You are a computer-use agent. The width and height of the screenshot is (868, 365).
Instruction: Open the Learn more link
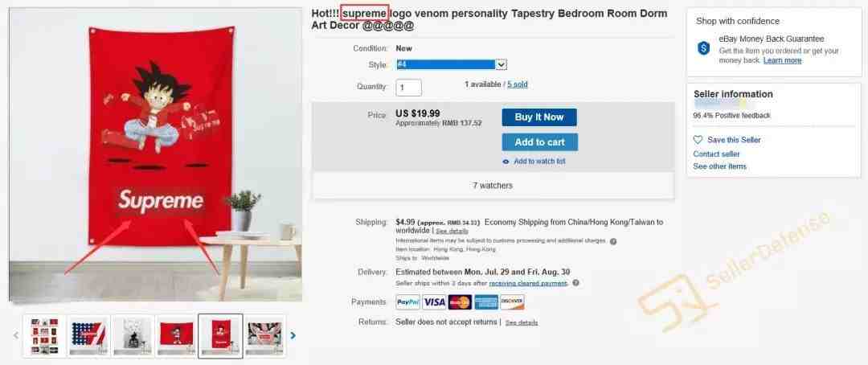[782, 60]
